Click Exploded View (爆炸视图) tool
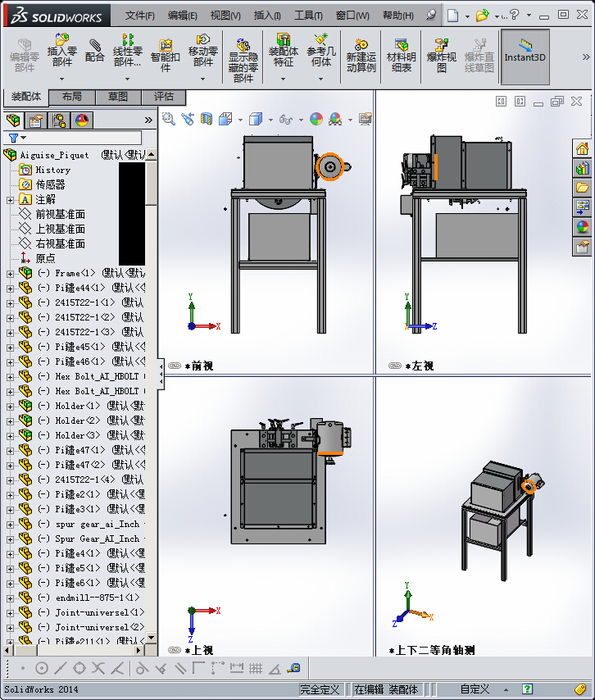 (x=442, y=56)
